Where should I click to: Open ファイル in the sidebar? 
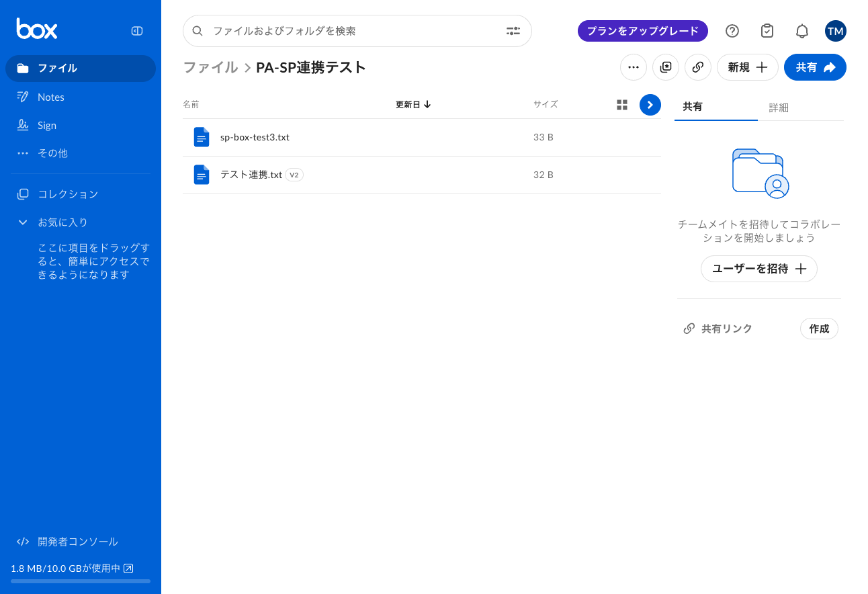pyautogui.click(x=81, y=69)
